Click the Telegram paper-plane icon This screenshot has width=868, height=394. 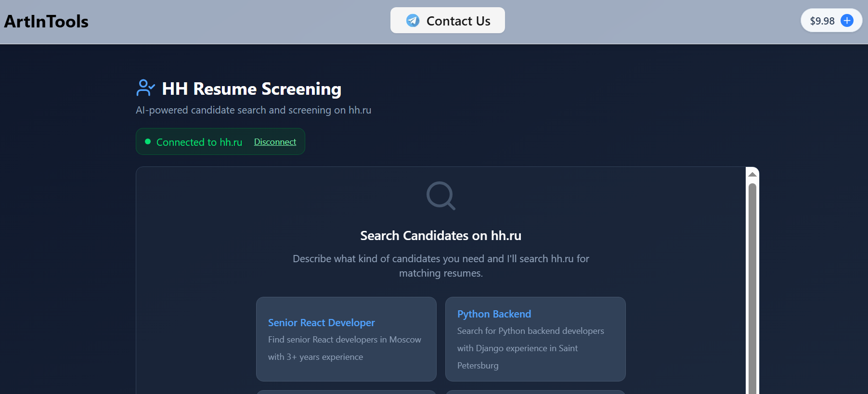point(413,21)
